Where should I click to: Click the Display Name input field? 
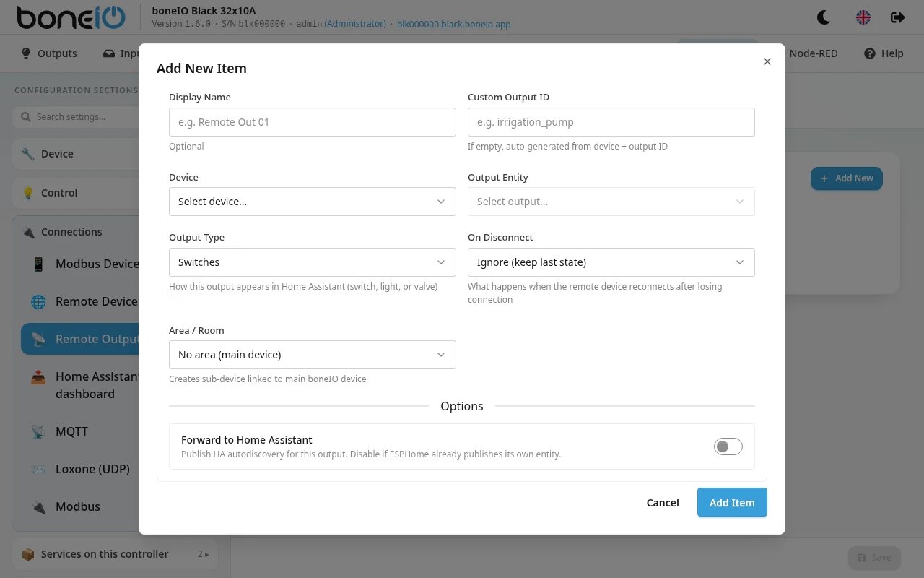313,122
